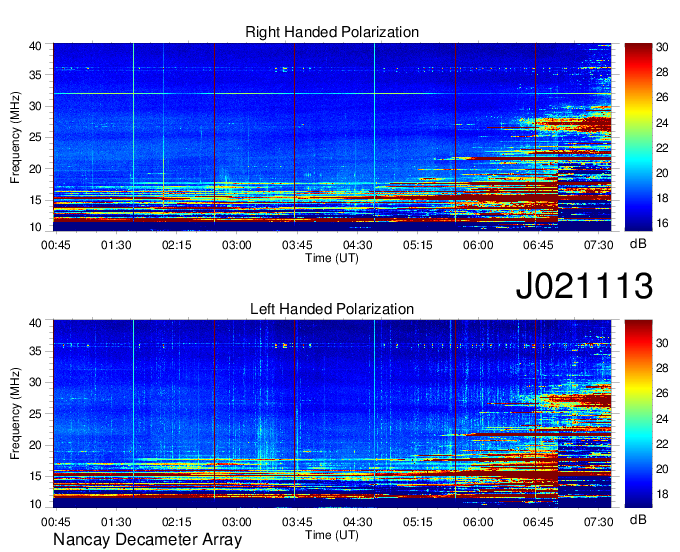Image resolution: width=680 pixels, height=552 pixels.
Task: Click the Left Handed polarization spectrogram image
Action: point(332,414)
